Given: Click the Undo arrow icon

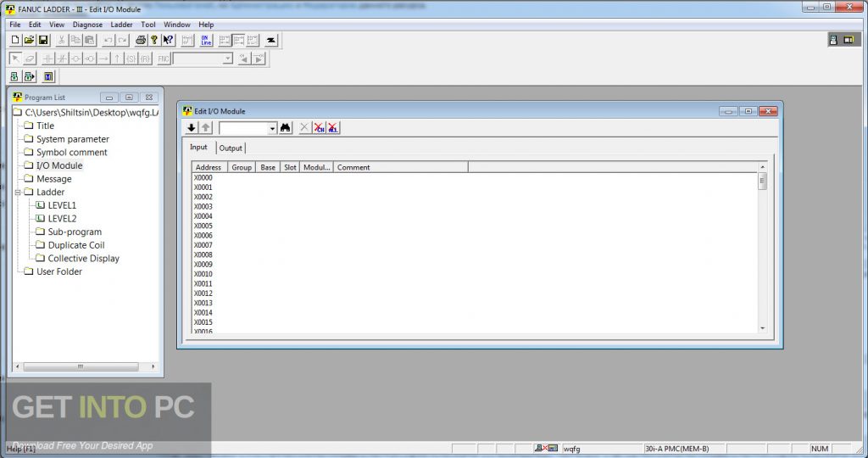Looking at the screenshot, I should (108, 40).
